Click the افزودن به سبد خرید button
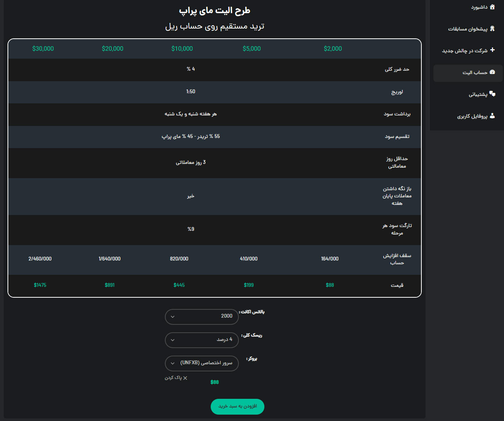The height and width of the screenshot is (421, 504). tap(237, 406)
